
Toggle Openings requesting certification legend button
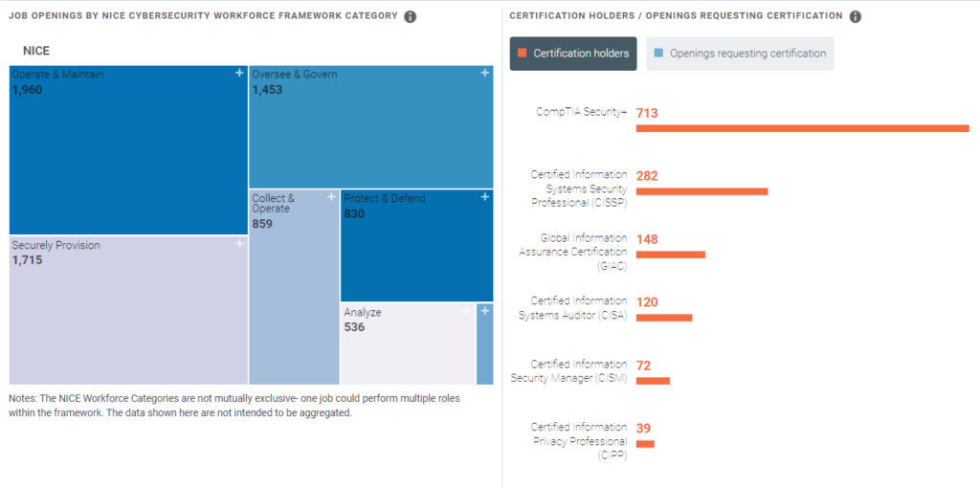pyautogui.click(x=740, y=54)
